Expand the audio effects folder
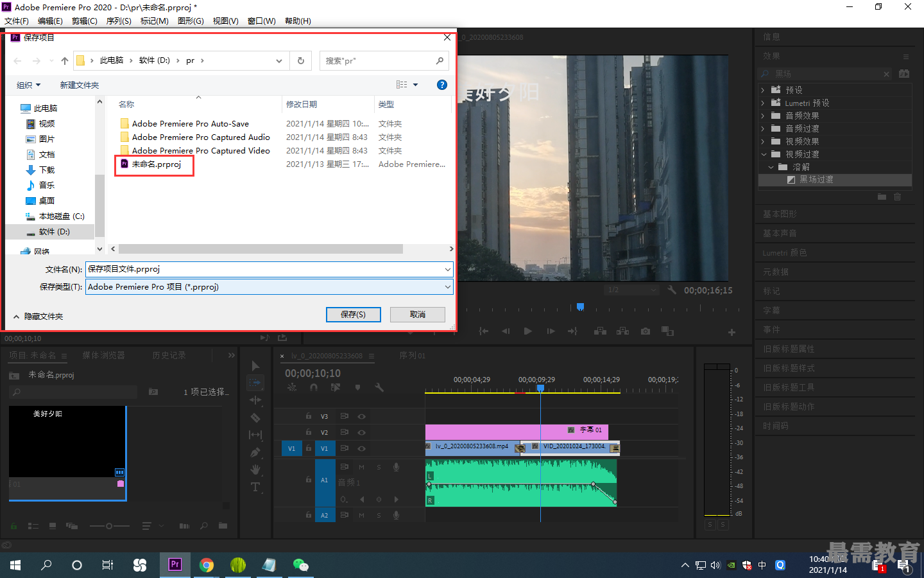Viewport: 924px width, 578px height. (x=763, y=116)
